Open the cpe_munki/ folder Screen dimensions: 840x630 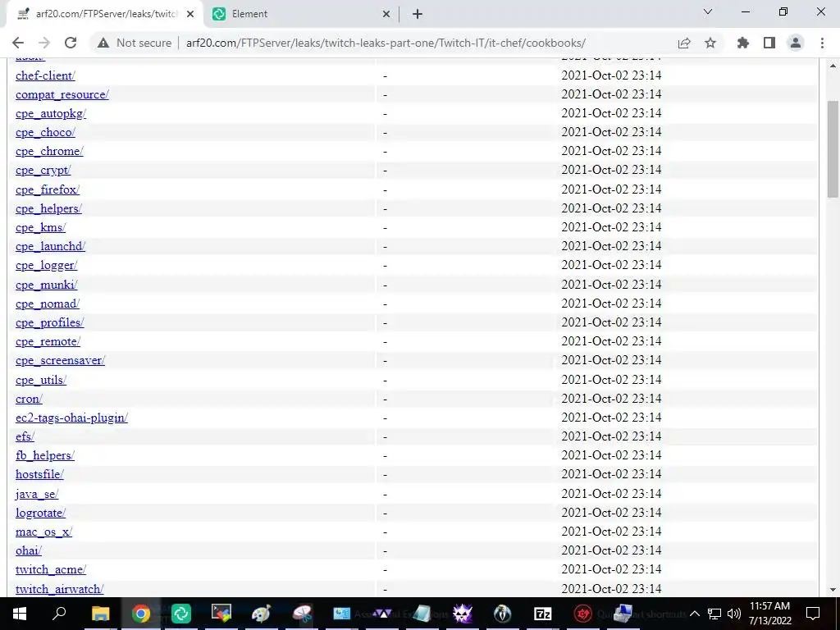click(47, 285)
